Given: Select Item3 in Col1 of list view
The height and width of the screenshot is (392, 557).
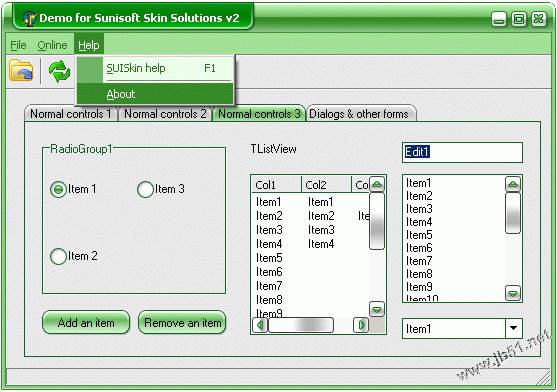Looking at the screenshot, I should tap(269, 230).
